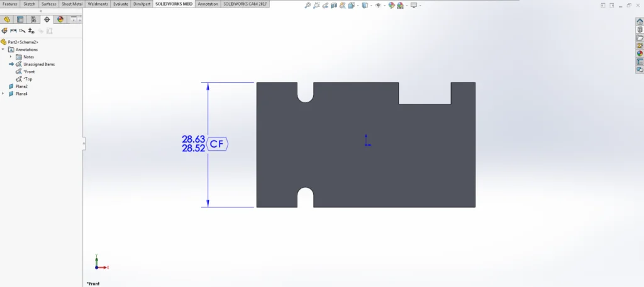Screen dimensions: 644x287
Task: Click the Zoom to Fit icon
Action: tap(307, 5)
